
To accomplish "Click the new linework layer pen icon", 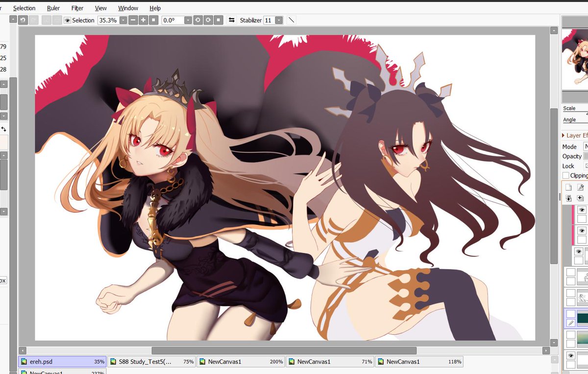I will (581, 187).
